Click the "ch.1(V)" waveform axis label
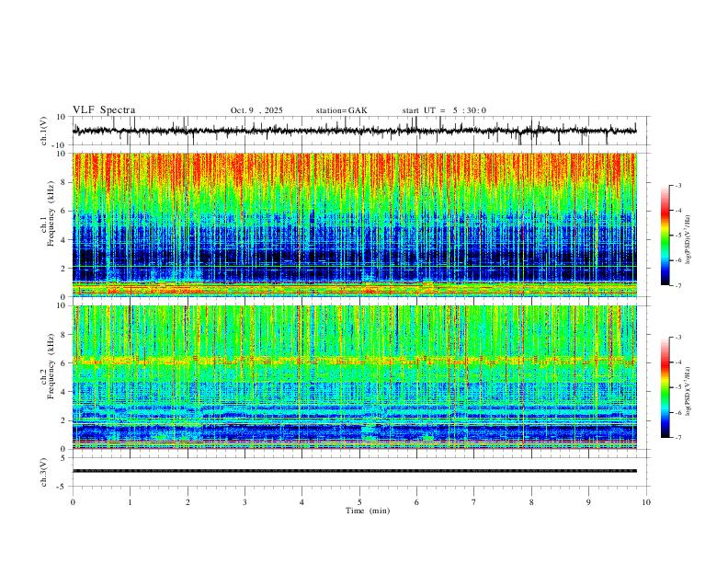The height and width of the screenshot is (563, 728). [x=45, y=131]
